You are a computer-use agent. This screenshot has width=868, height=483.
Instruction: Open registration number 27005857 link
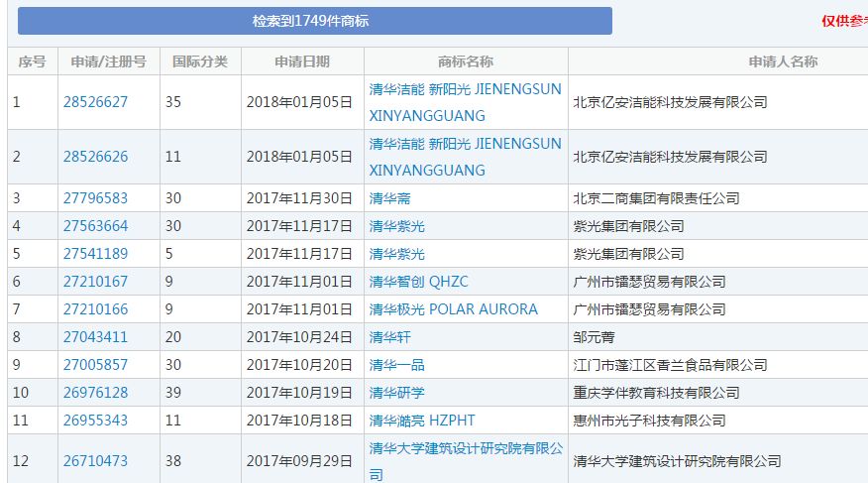95,364
